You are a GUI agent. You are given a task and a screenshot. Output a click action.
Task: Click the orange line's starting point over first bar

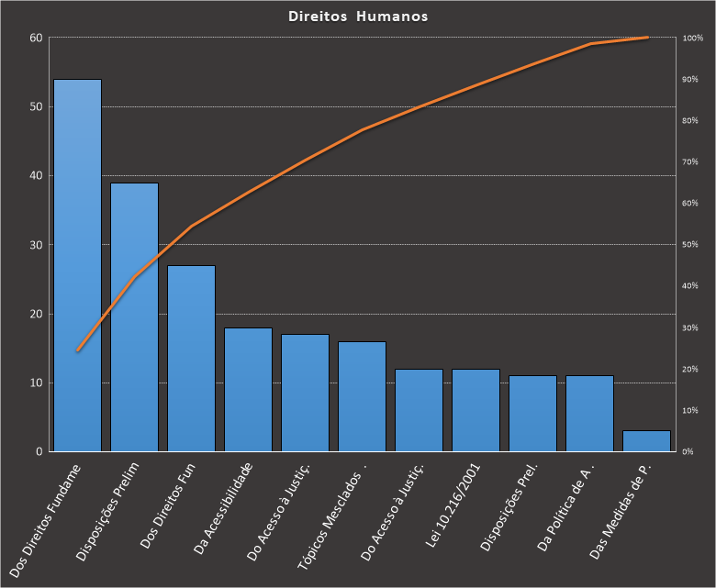coord(77,350)
